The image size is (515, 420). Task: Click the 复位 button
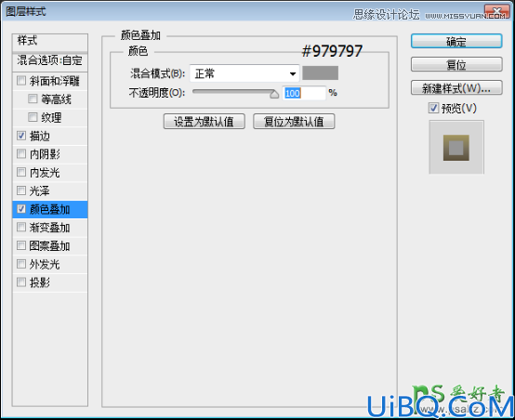point(456,64)
